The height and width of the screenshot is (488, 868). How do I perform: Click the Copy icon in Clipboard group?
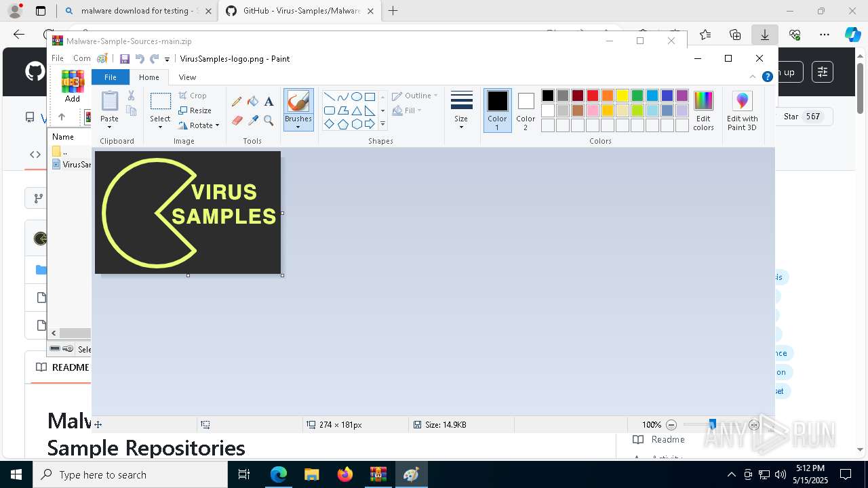(x=131, y=110)
